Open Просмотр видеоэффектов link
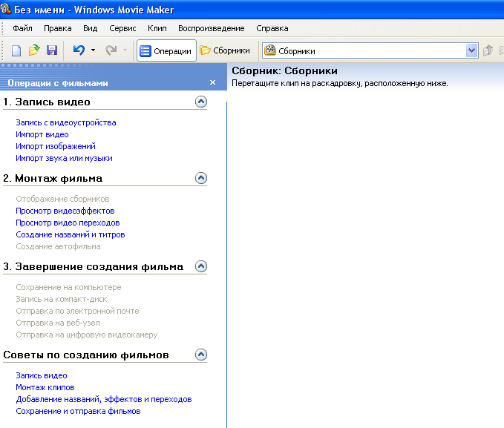The height and width of the screenshot is (428, 504). 65,211
